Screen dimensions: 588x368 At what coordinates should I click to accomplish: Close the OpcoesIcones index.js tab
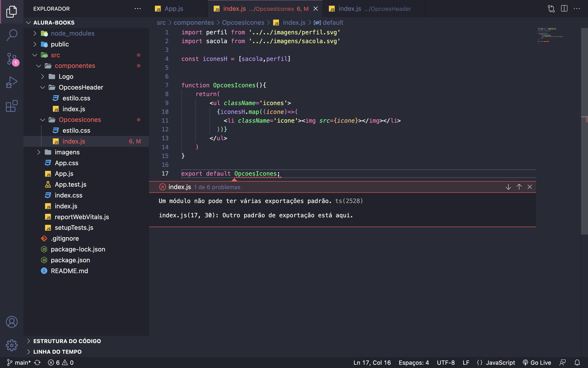[x=315, y=9]
